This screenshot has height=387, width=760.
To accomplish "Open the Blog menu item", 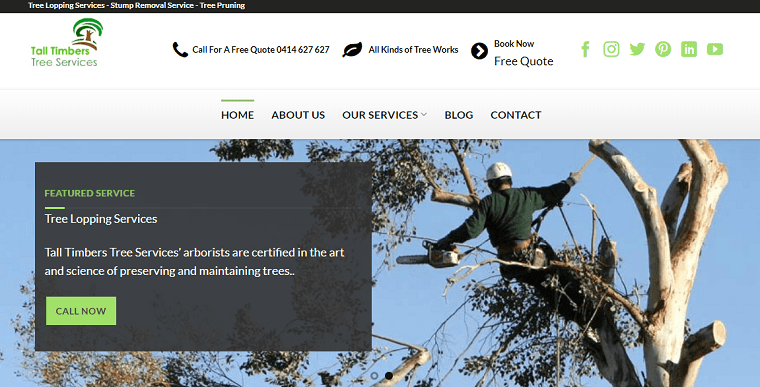I will coord(459,115).
